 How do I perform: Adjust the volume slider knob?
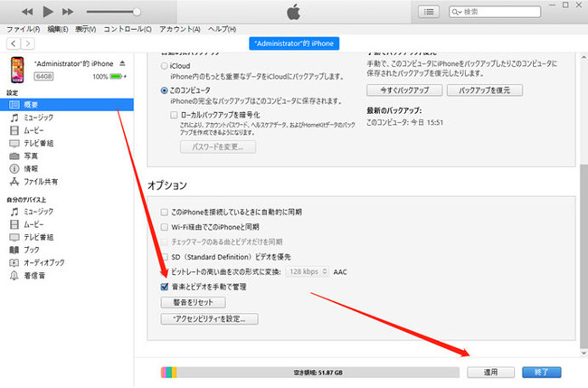click(x=137, y=12)
